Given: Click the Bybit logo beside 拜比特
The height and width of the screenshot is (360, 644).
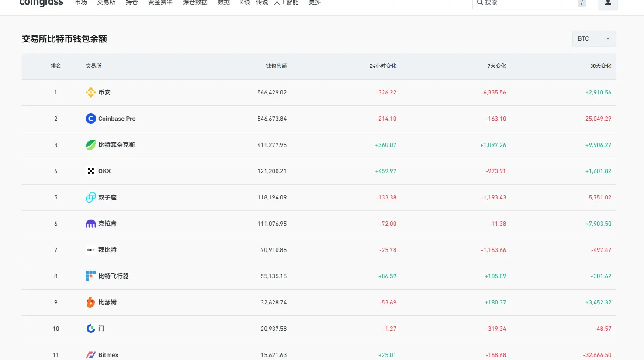Looking at the screenshot, I should 91,250.
